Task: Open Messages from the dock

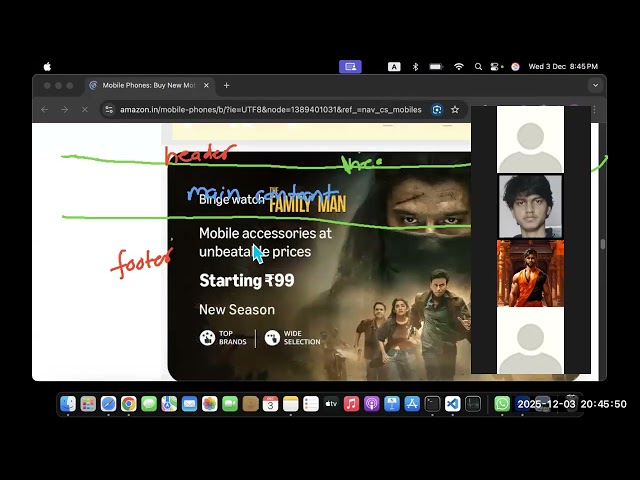Action: coord(149,404)
